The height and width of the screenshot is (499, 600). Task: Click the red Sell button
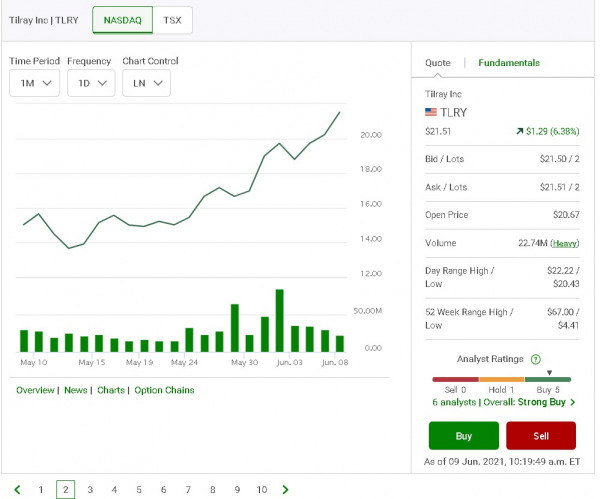click(541, 436)
